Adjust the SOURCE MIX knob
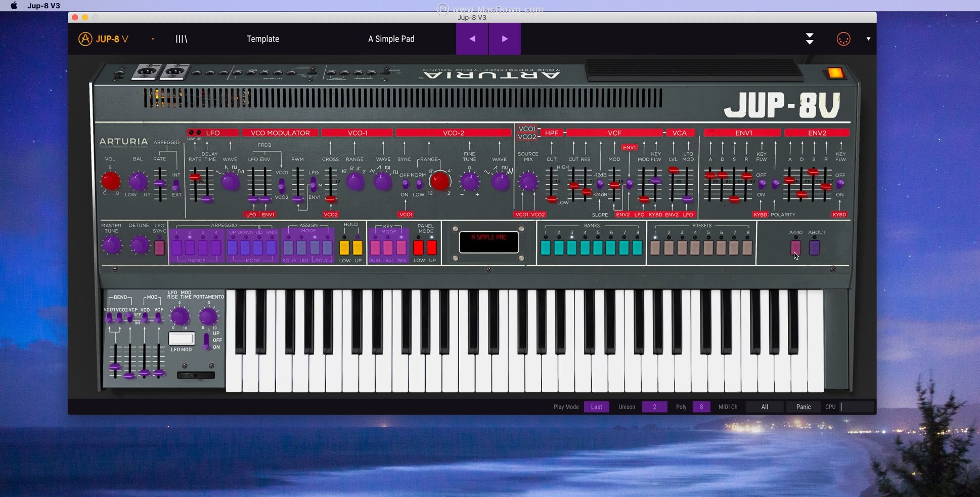The height and width of the screenshot is (497, 980). (528, 181)
